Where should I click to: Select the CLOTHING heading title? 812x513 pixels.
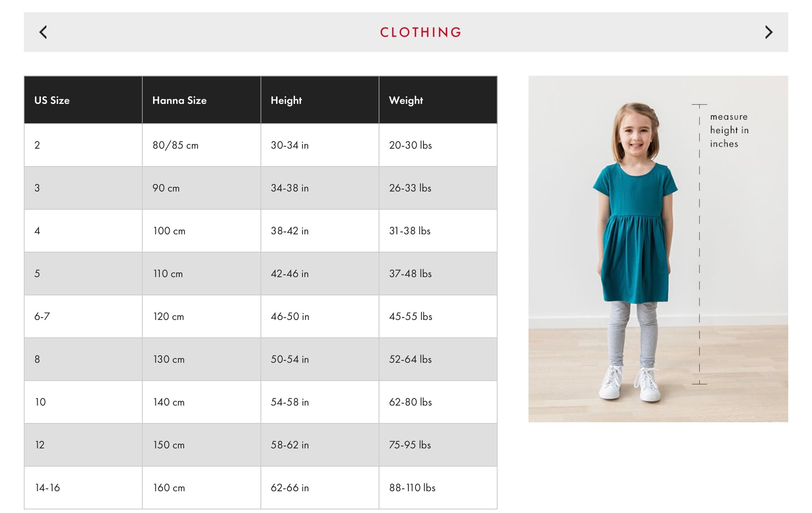click(421, 32)
